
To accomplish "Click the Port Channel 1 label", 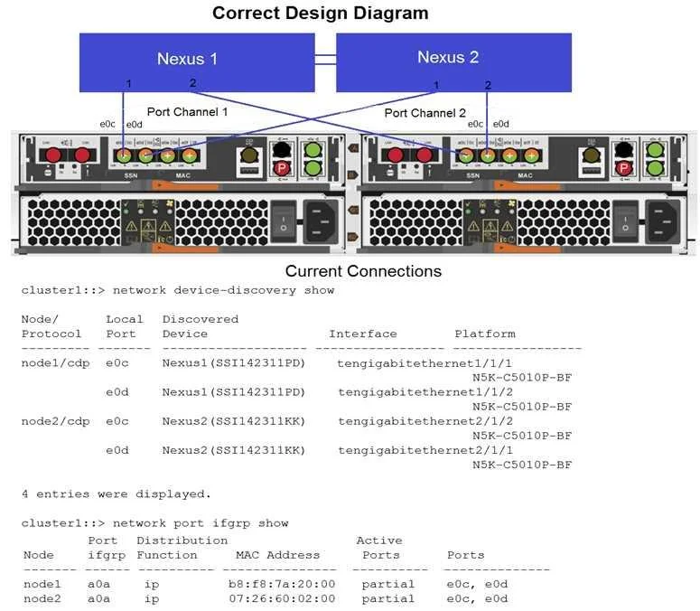I will 188,112.
